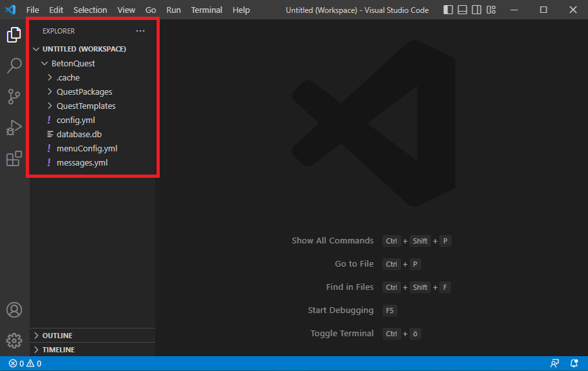Image resolution: width=588 pixels, height=371 pixels.
Task: Open the Accounts menu icon
Action: tap(14, 310)
